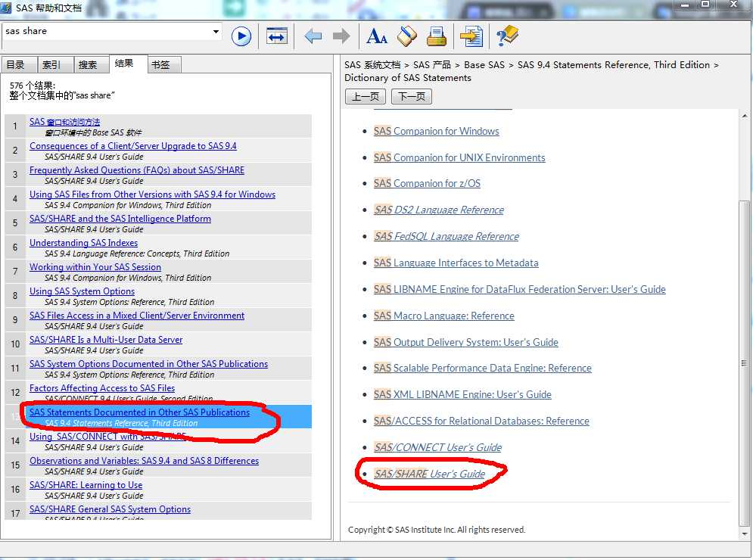
Task: Click the run search play icon
Action: click(x=241, y=36)
